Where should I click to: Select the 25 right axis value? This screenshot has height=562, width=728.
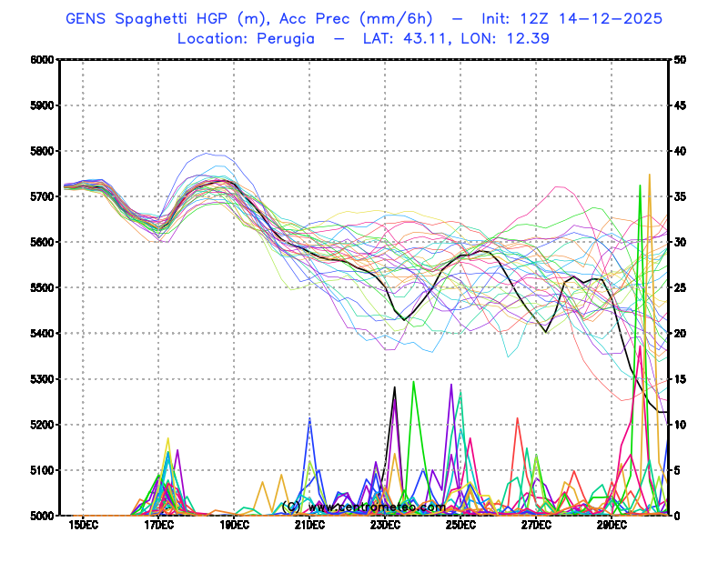pyautogui.click(x=680, y=287)
